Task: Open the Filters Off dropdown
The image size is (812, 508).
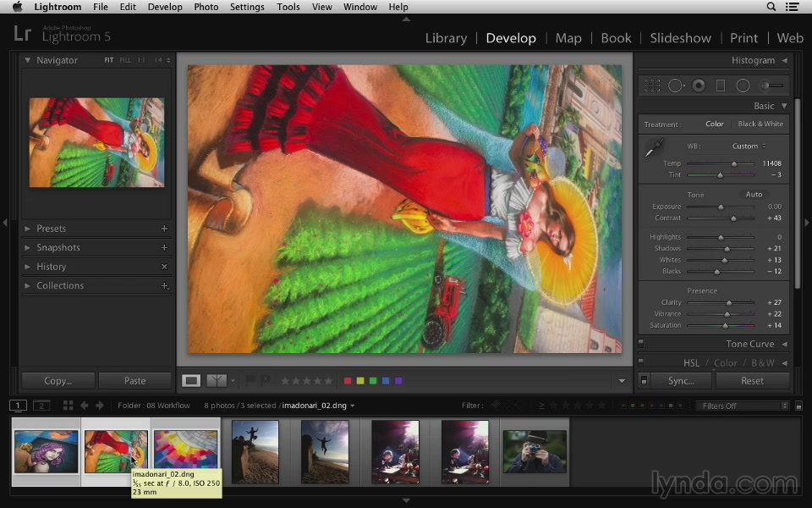Action: click(742, 406)
